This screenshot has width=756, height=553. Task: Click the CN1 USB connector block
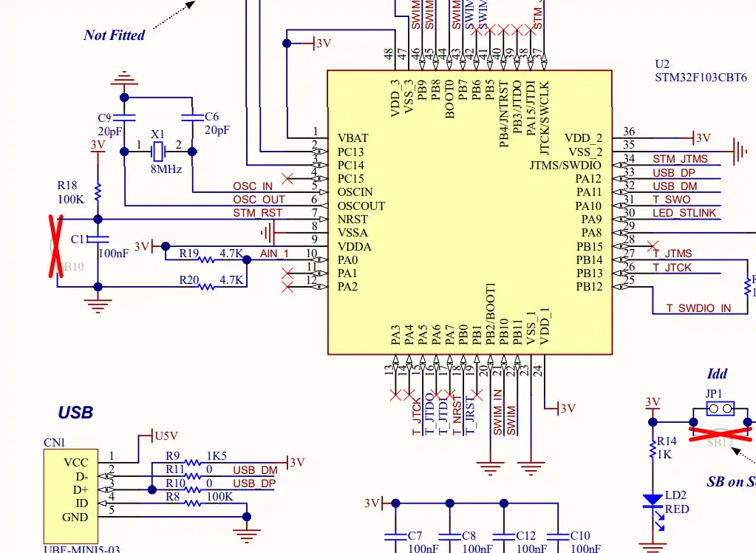71,497
